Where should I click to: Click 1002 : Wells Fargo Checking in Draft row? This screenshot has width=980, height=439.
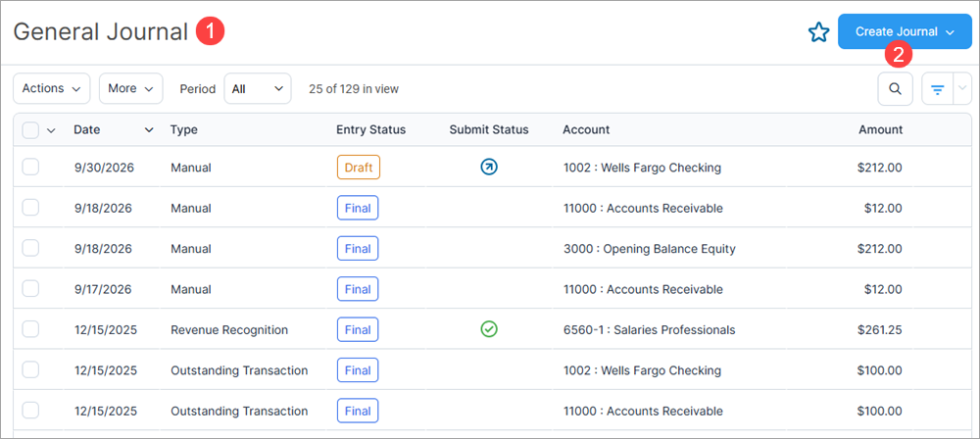642,168
